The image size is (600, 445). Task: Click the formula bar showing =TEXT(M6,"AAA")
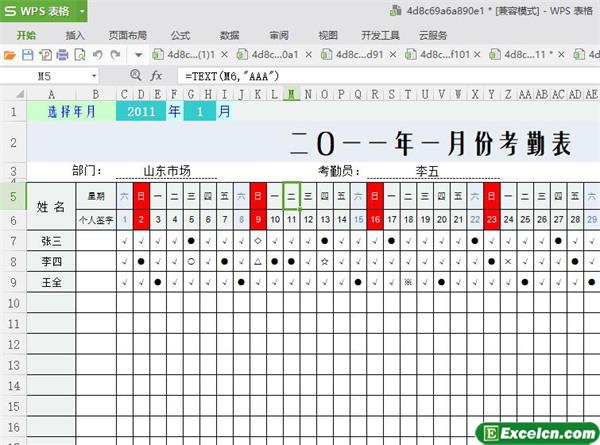click(x=388, y=76)
